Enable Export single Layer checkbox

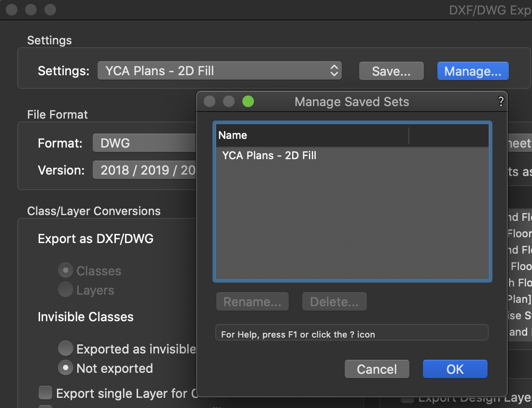click(x=45, y=393)
